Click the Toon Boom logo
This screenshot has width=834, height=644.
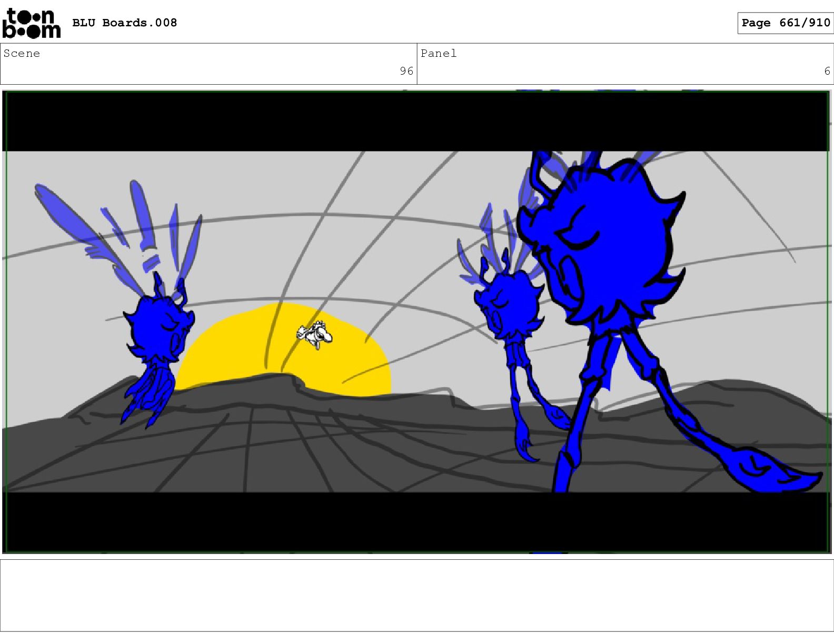32,23
